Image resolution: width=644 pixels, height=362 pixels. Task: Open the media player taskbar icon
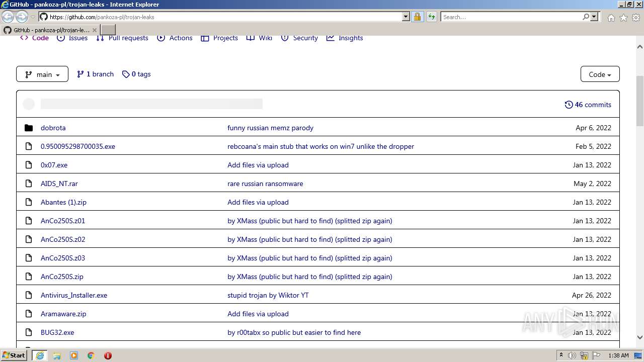74,355
